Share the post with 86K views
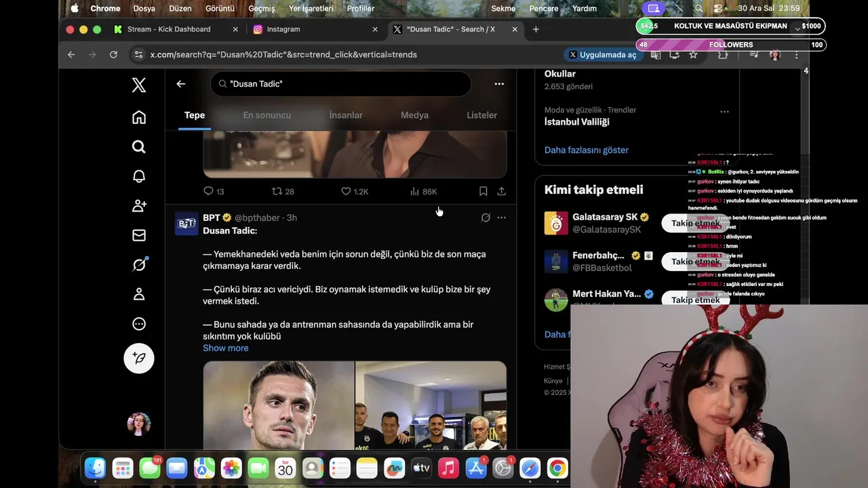Image resolution: width=868 pixels, height=488 pixels. coord(502,192)
